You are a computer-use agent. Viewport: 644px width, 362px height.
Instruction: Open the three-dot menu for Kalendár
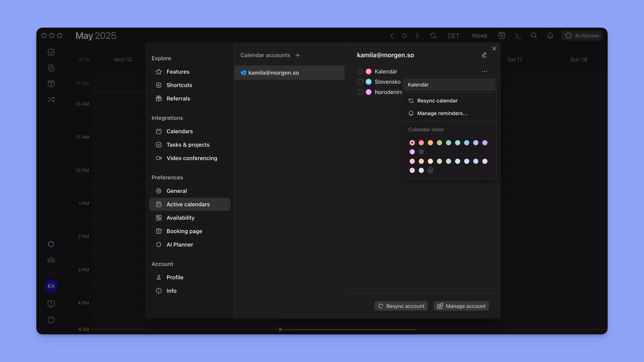click(x=484, y=71)
